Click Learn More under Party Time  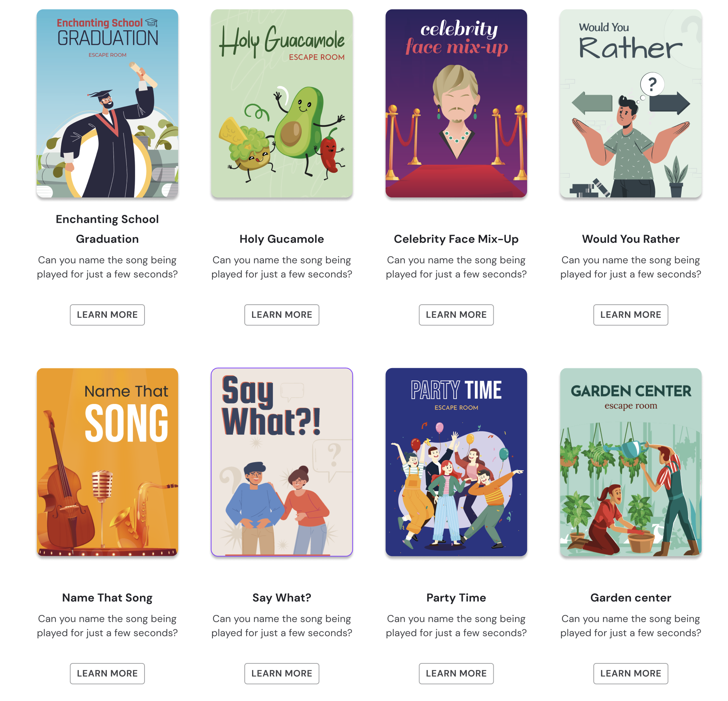point(456,673)
